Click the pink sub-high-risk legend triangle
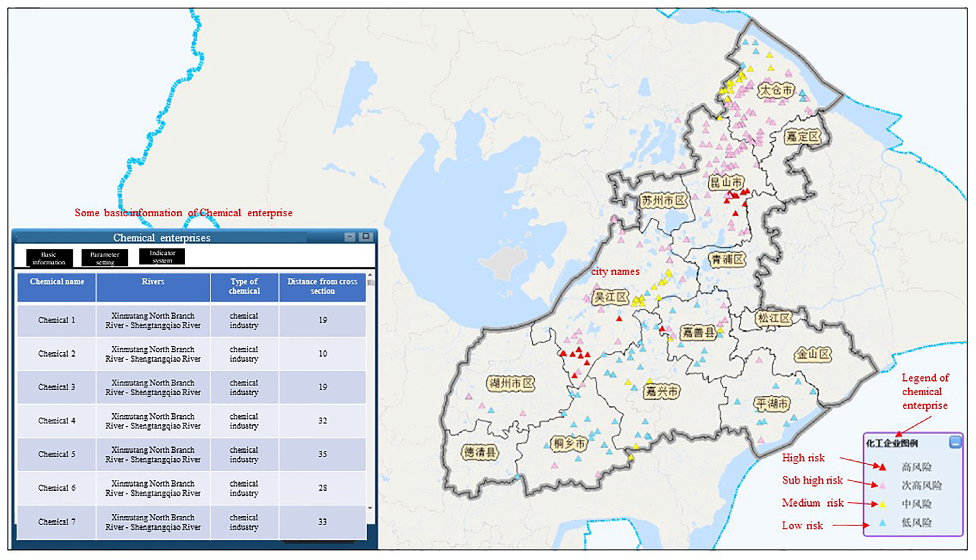 point(882,486)
